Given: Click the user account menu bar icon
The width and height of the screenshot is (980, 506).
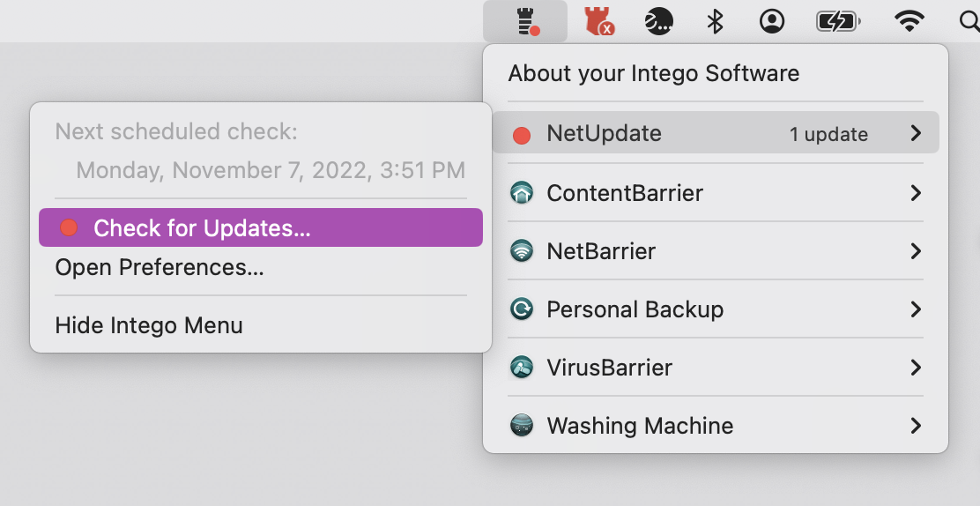Looking at the screenshot, I should [772, 22].
